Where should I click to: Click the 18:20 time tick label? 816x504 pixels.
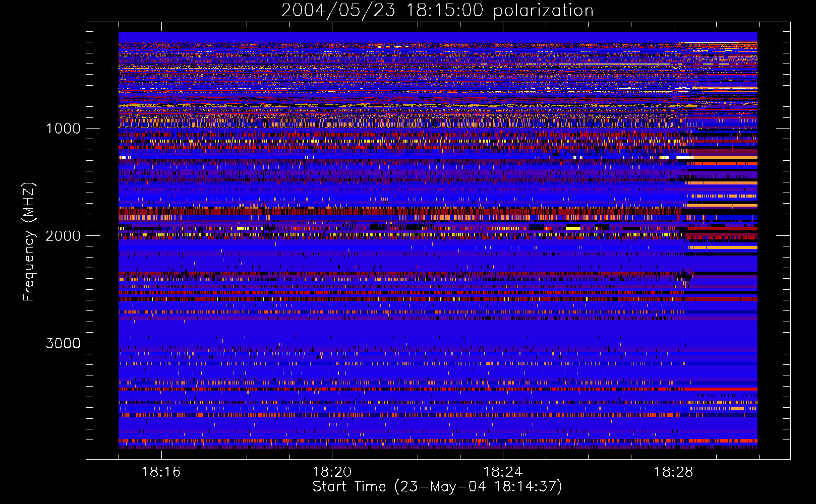pyautogui.click(x=332, y=472)
